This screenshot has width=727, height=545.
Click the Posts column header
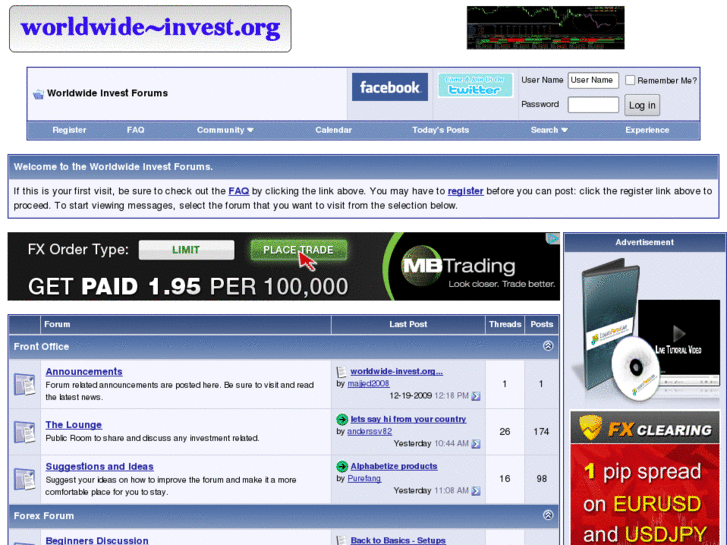click(x=542, y=324)
